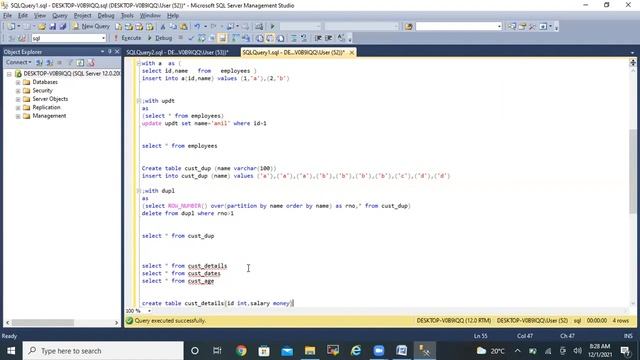
Task: Expand the Management folder node
Action: (18, 116)
